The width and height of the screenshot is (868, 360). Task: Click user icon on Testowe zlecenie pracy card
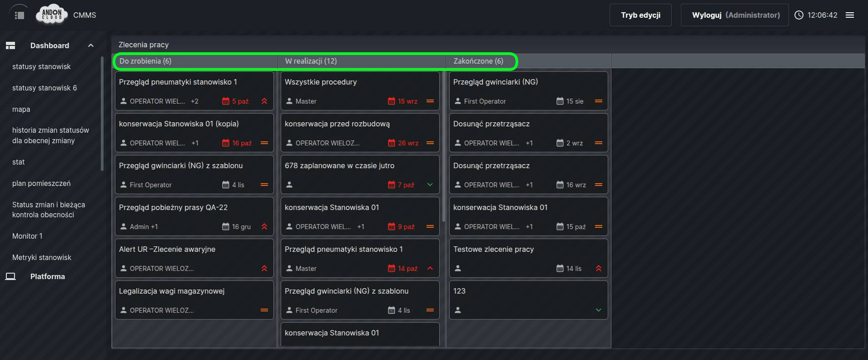pos(458,269)
